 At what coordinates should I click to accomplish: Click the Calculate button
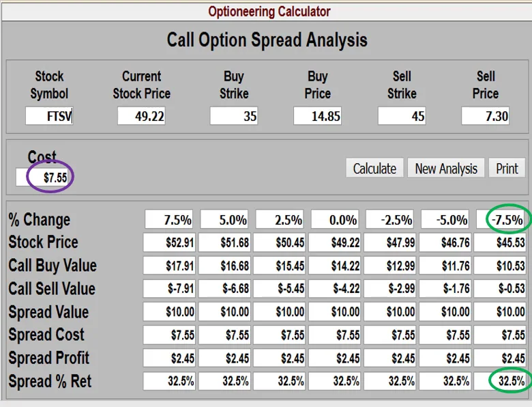(x=374, y=168)
